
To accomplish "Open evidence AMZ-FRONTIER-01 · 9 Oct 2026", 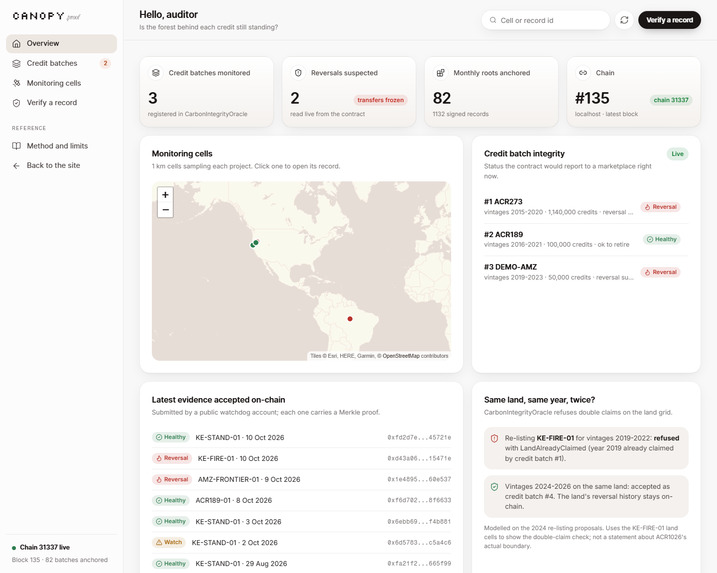I will point(301,479).
